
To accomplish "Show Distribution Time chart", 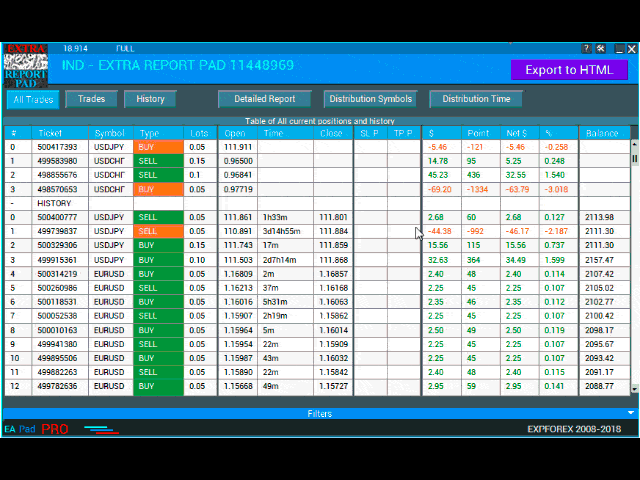I will 476,99.
